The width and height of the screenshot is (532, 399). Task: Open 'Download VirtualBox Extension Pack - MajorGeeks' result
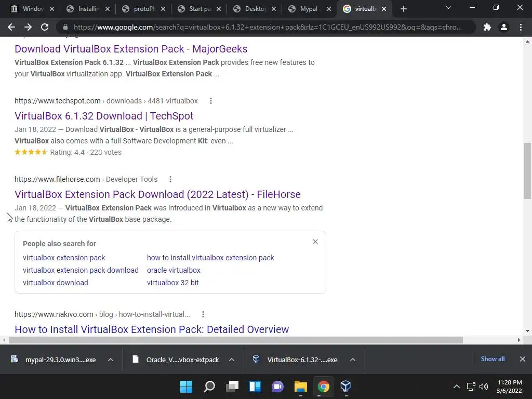tap(131, 49)
